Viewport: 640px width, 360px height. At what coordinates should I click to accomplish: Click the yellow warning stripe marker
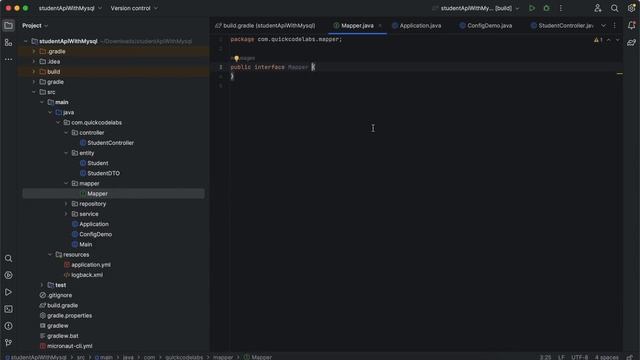click(620, 74)
